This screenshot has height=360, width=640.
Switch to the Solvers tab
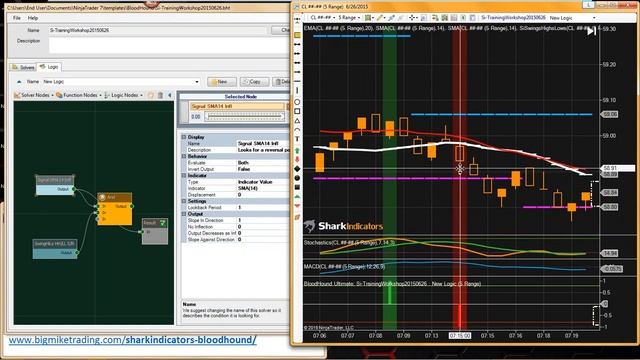pyautogui.click(x=23, y=67)
